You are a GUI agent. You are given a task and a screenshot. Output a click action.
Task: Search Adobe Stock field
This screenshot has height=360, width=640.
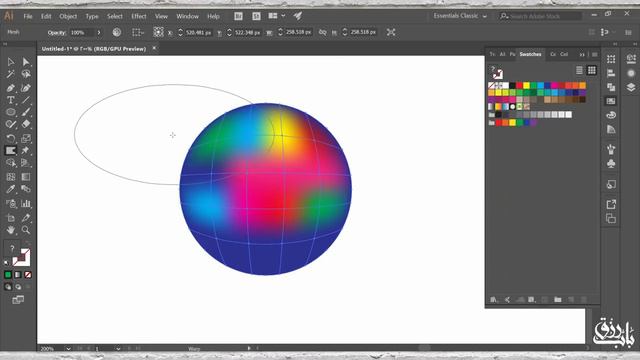tap(541, 16)
